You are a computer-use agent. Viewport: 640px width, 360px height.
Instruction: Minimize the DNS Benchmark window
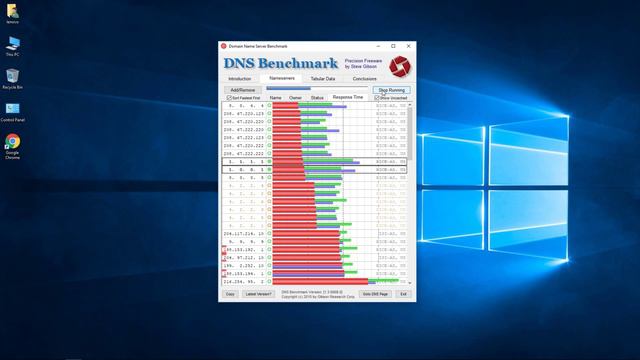click(378, 46)
